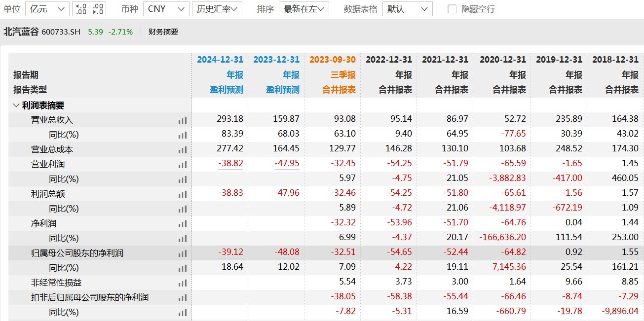644x321 pixels.
Task: Open chart icon for 净利润 row
Action: (x=183, y=223)
